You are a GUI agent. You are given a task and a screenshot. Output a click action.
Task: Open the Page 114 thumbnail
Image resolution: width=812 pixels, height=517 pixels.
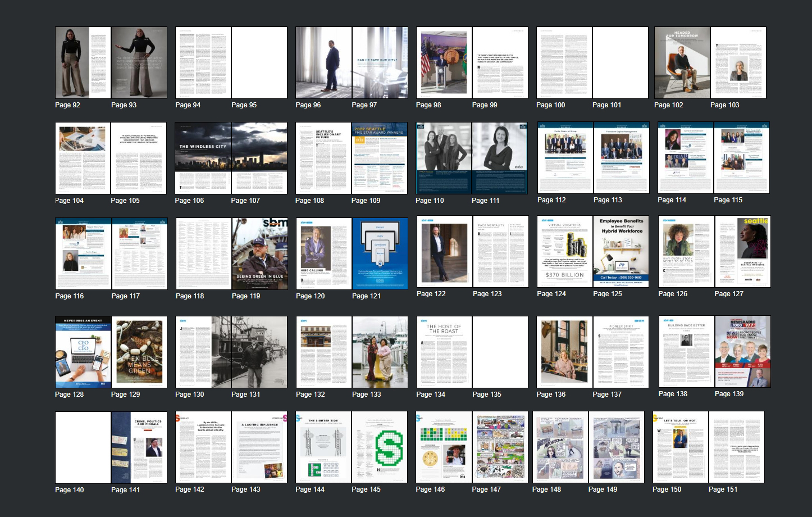[686, 158]
